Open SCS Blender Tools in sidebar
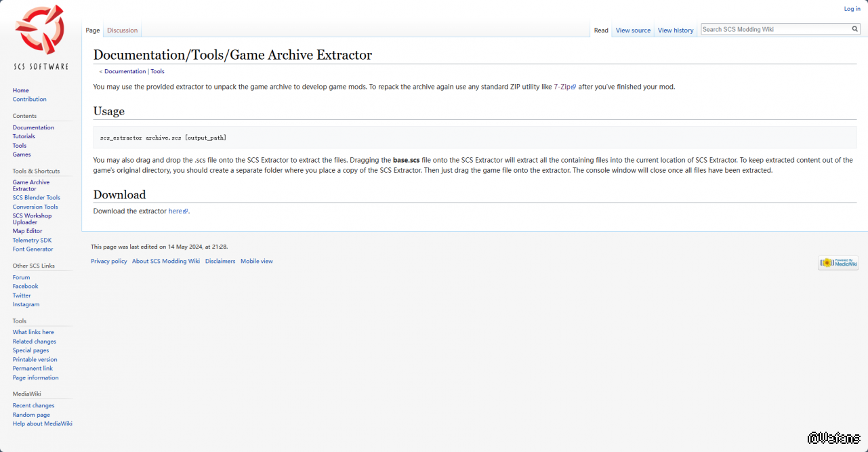Screen dimensions: 868x452 (36, 198)
